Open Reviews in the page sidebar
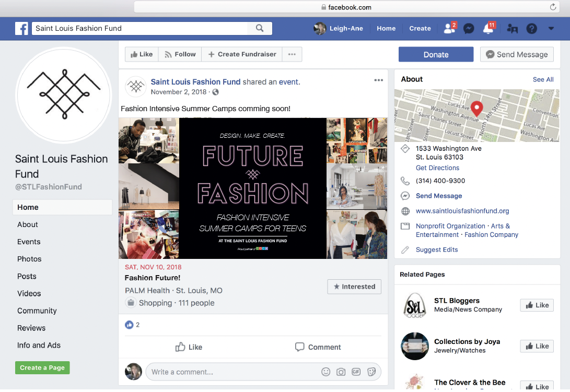The height and width of the screenshot is (392, 570). [31, 328]
